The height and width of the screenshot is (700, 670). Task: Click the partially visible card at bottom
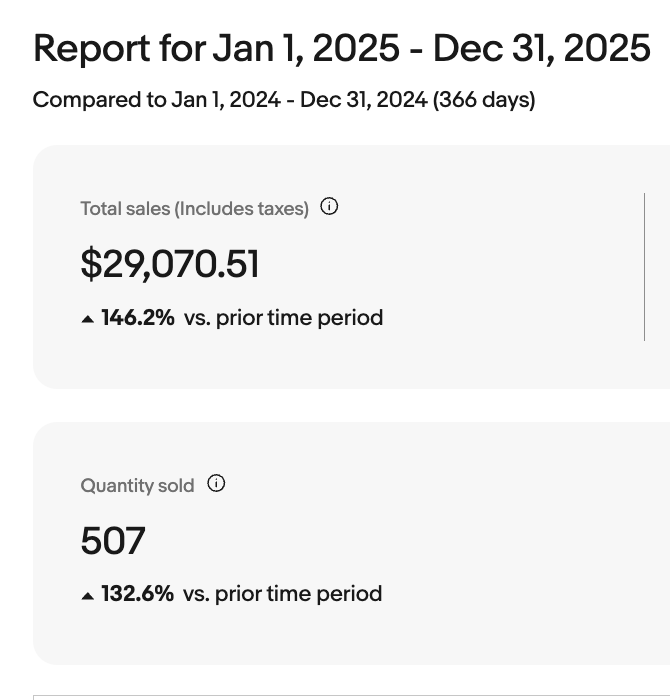[x=350, y=697]
